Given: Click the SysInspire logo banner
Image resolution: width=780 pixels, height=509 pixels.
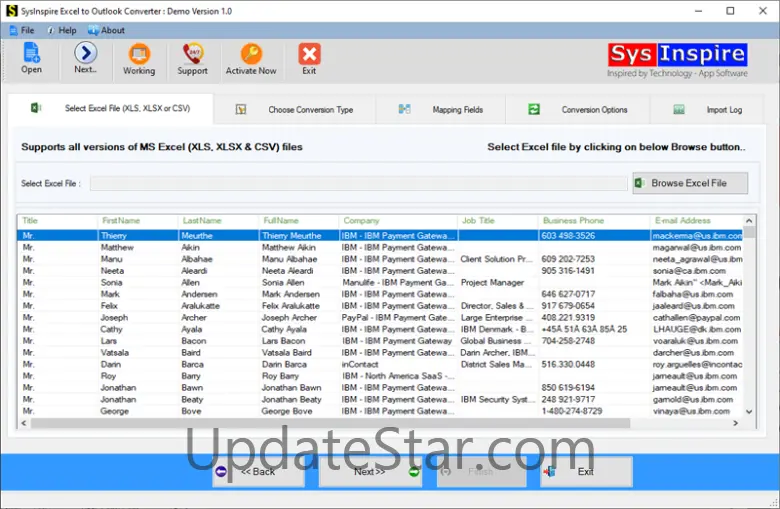Looking at the screenshot, I should pos(678,60).
